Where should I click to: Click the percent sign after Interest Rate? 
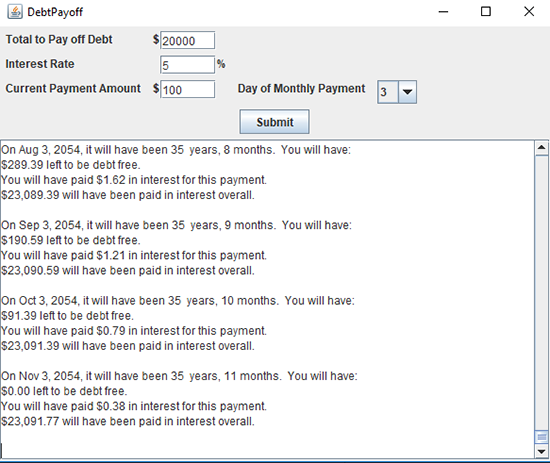[221, 64]
